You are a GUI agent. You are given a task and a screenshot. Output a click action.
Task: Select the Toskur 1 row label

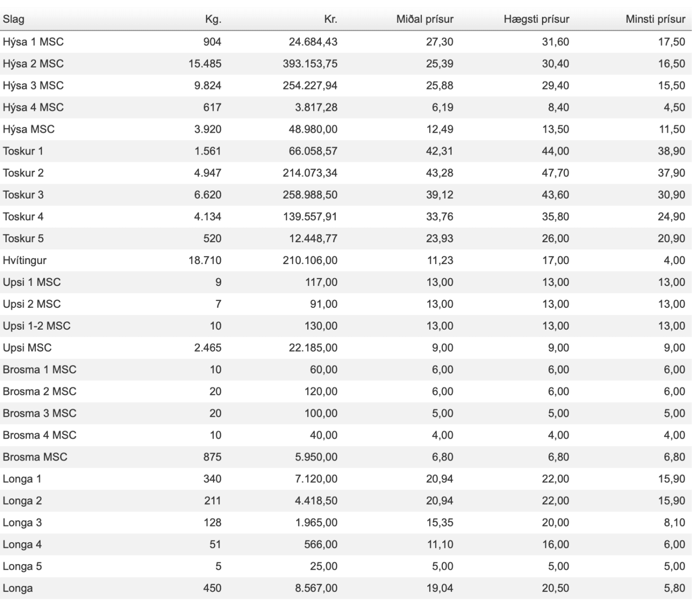[x=23, y=151]
